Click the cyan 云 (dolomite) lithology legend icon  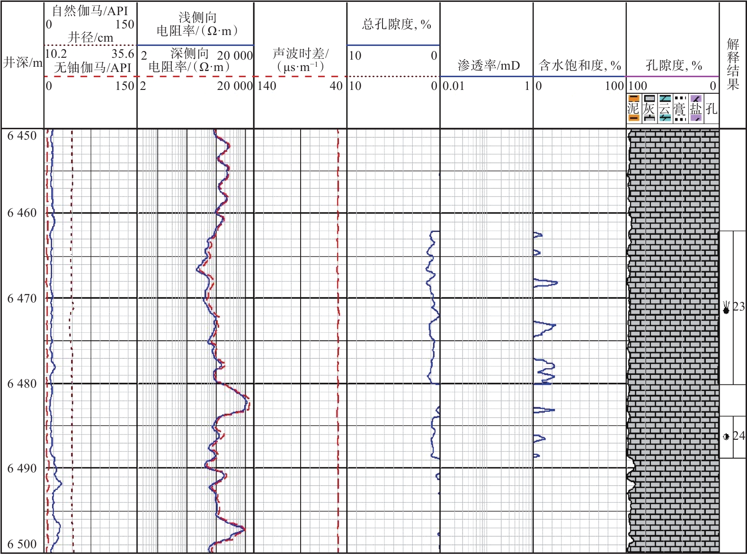665,108
